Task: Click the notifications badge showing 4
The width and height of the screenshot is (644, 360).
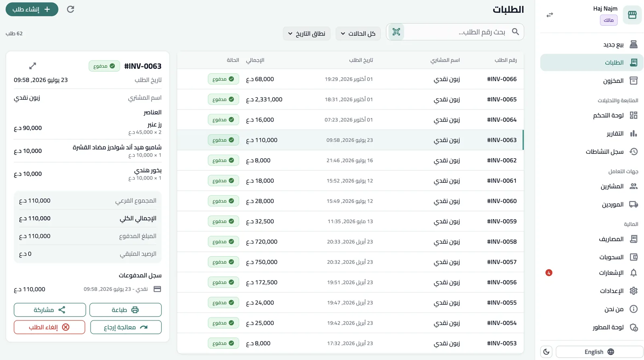Action: coord(549,273)
